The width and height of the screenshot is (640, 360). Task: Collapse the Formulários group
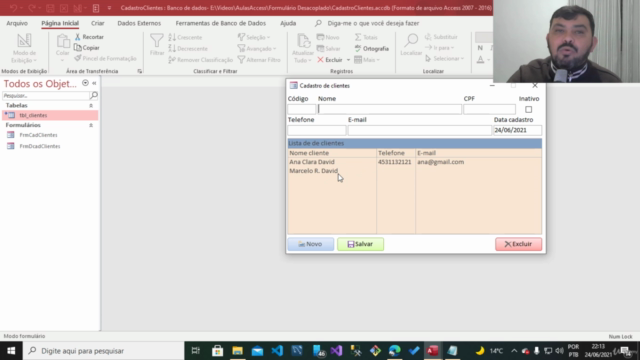coord(91,125)
